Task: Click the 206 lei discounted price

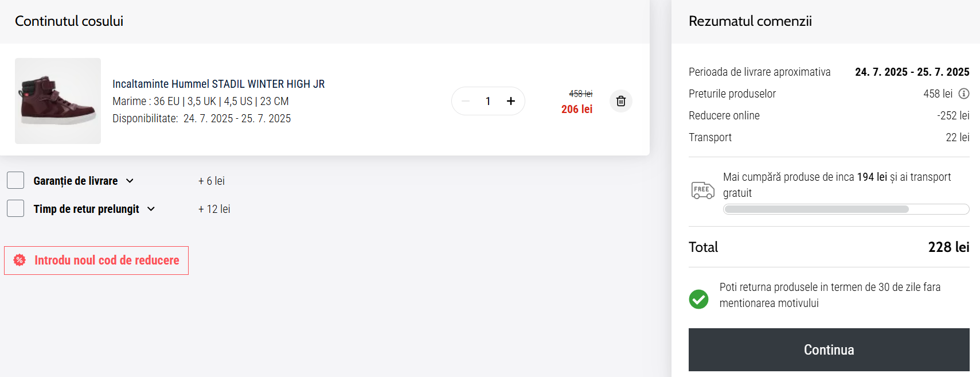Action: 576,109
